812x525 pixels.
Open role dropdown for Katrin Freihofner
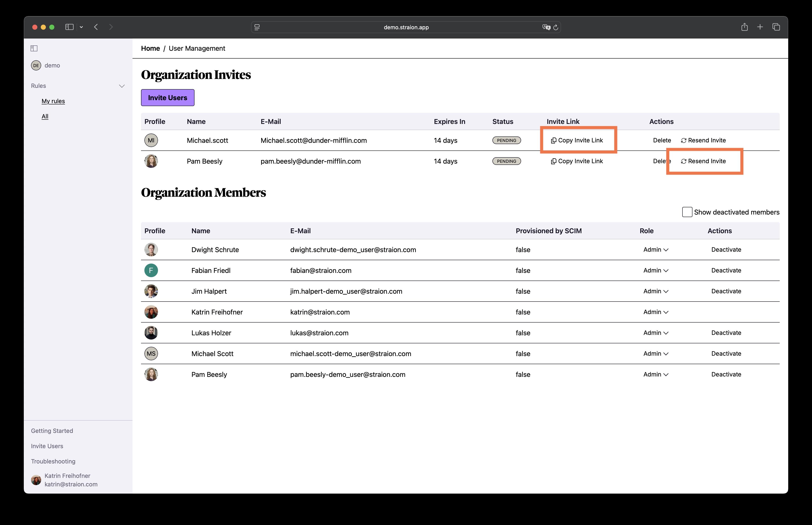(x=656, y=312)
